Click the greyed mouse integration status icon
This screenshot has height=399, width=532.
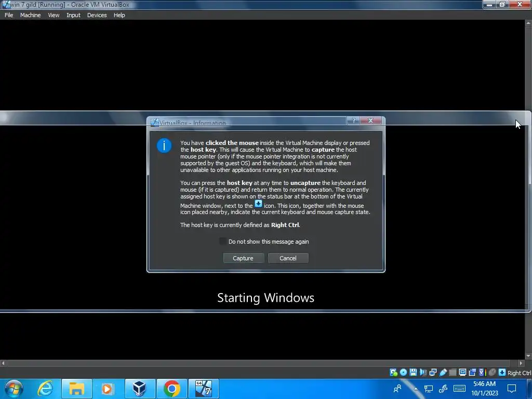(x=492, y=372)
